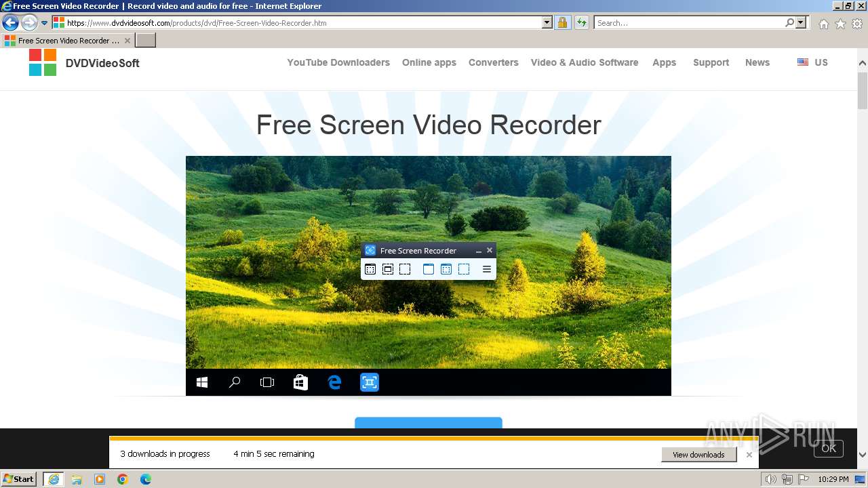This screenshot has width=868, height=488.
Task: Click the security lock icon
Action: pos(562,23)
